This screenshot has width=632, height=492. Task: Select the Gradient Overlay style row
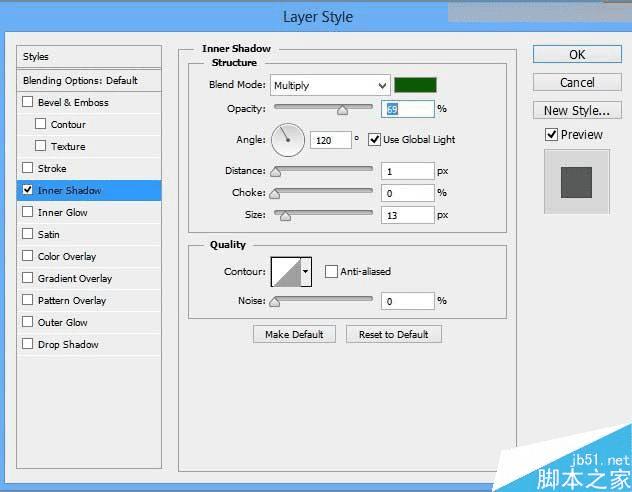[x=89, y=278]
